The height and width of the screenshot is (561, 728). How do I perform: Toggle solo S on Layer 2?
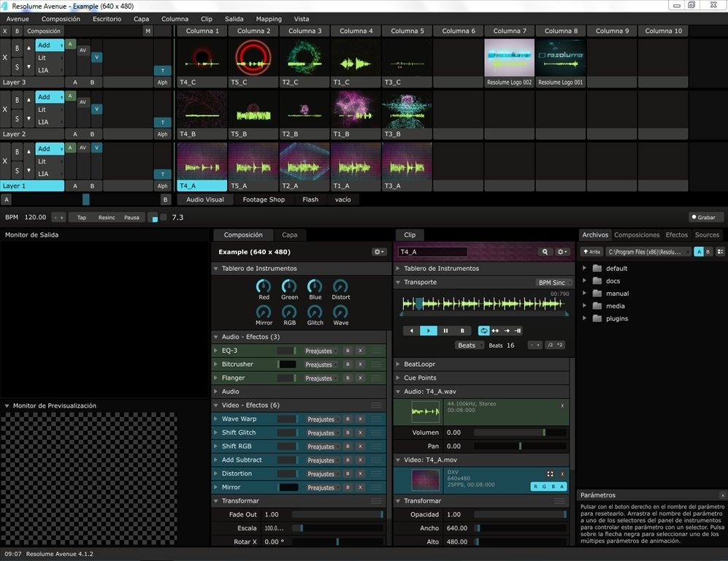(x=18, y=119)
